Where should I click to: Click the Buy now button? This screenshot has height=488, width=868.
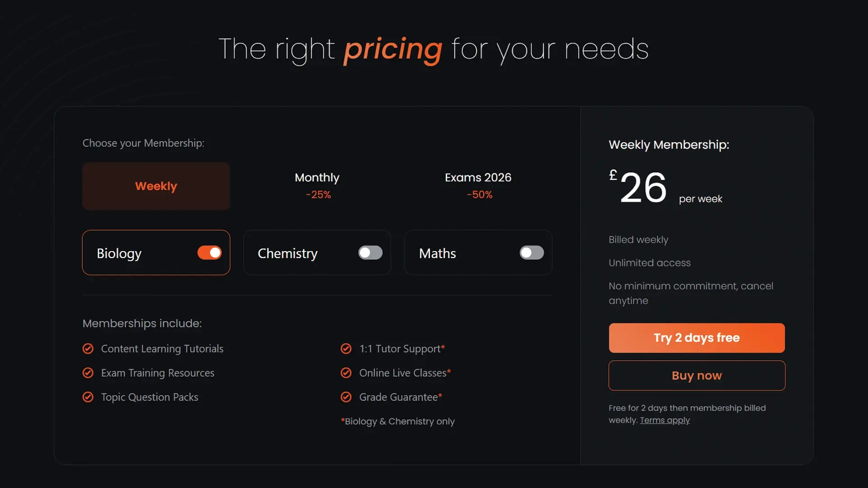click(697, 375)
